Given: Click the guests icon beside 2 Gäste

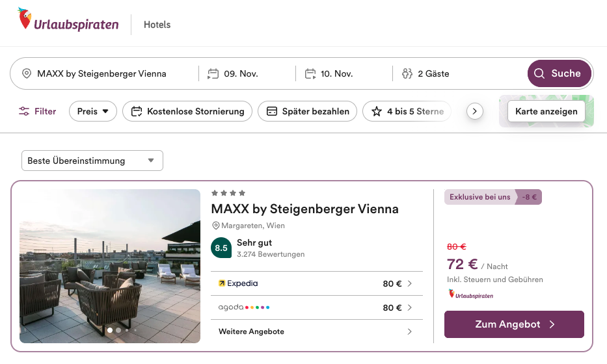Looking at the screenshot, I should pos(407,73).
